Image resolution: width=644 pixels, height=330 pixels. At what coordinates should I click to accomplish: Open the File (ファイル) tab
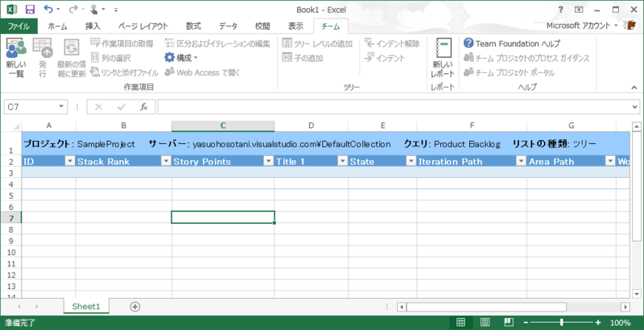click(19, 27)
